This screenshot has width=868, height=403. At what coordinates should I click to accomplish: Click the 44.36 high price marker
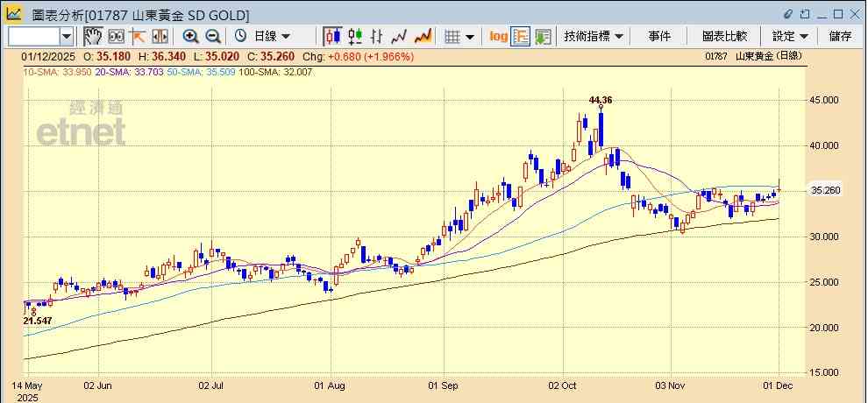[x=601, y=100]
